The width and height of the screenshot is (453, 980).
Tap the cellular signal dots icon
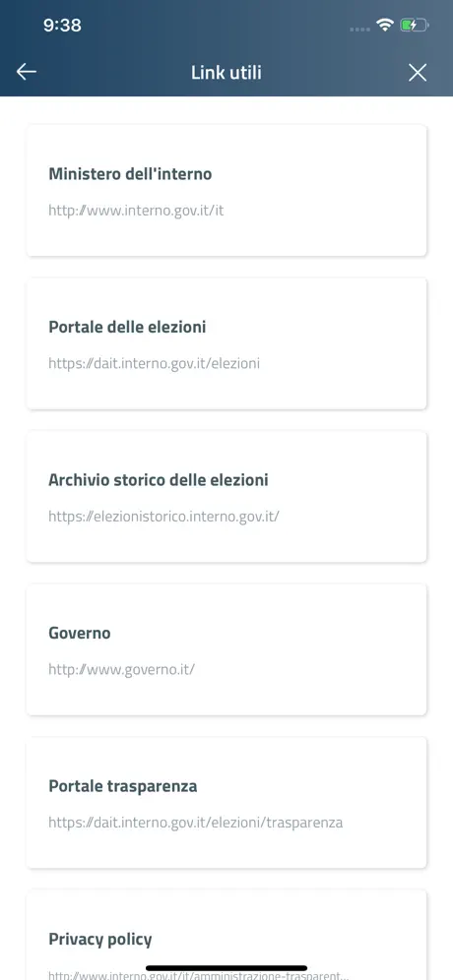coord(359,29)
